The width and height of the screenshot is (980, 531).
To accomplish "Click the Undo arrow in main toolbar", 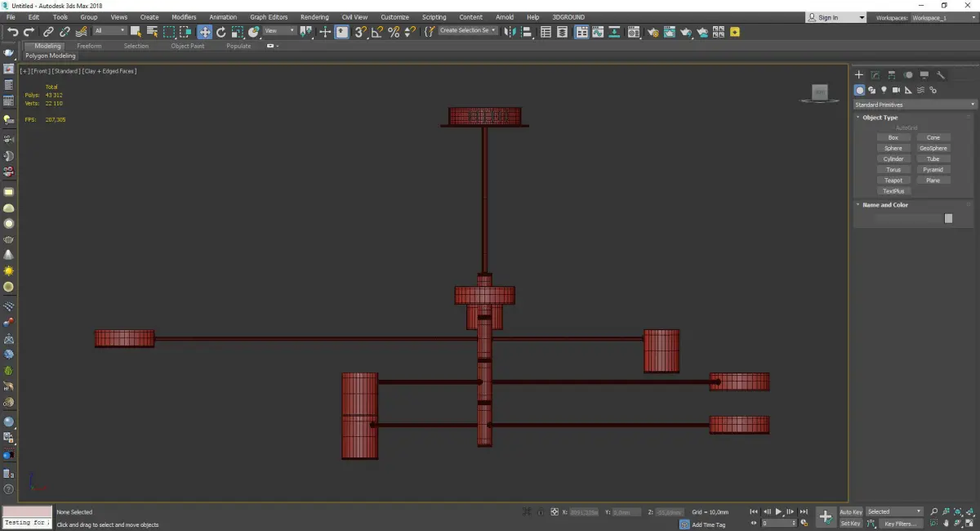I will point(12,32).
